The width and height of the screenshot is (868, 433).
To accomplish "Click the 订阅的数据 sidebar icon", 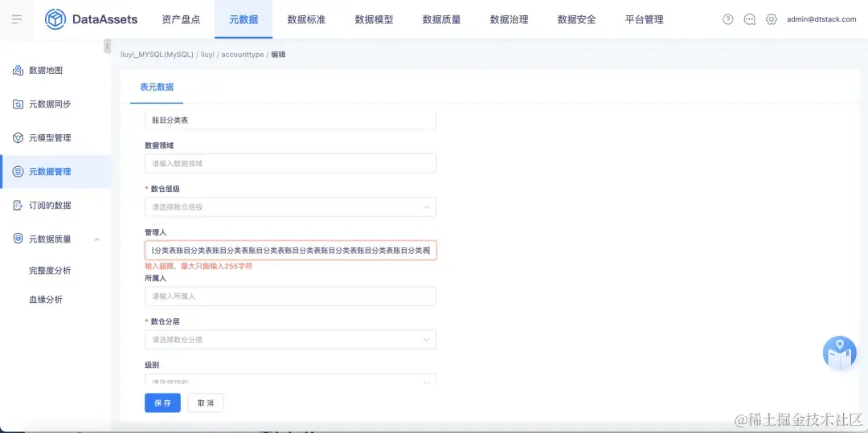I will point(18,205).
